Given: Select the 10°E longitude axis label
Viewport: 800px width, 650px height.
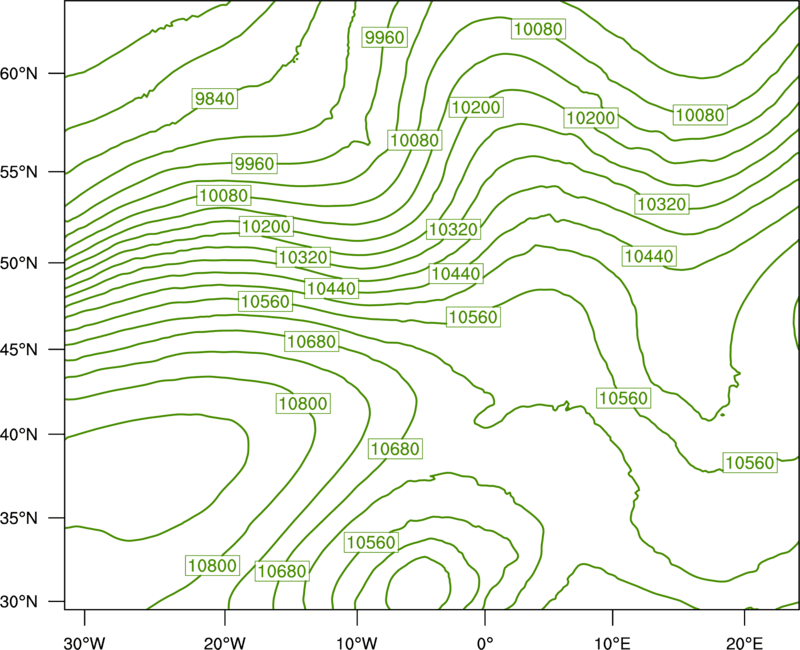Looking at the screenshot, I should [612, 643].
